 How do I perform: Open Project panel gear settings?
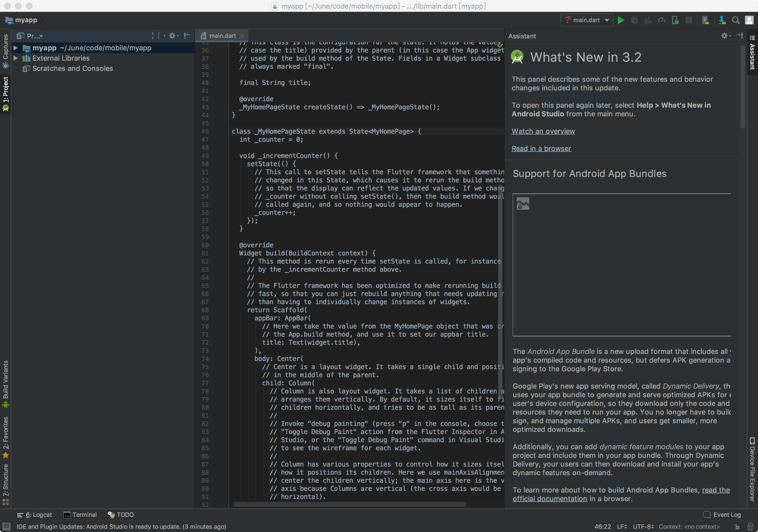pos(173,36)
